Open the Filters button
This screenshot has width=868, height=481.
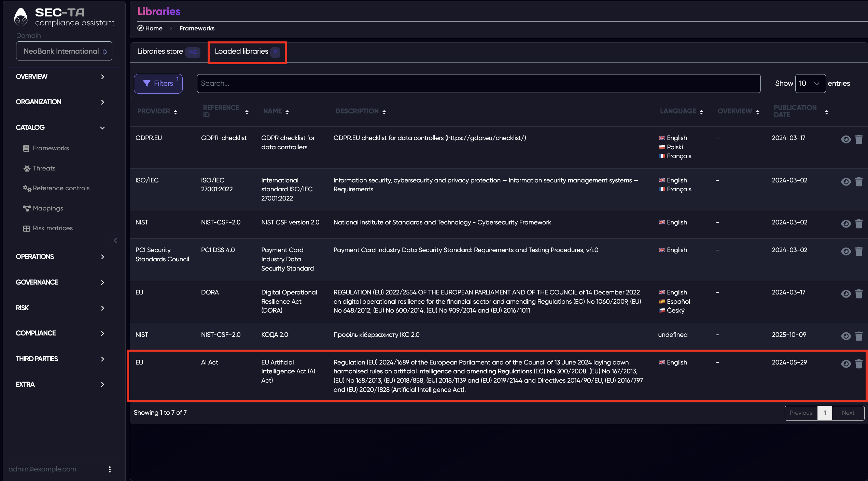point(158,83)
